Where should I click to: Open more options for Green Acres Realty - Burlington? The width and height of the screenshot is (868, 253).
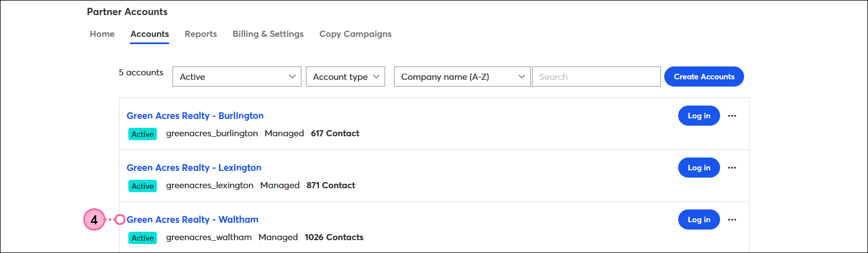click(x=732, y=116)
